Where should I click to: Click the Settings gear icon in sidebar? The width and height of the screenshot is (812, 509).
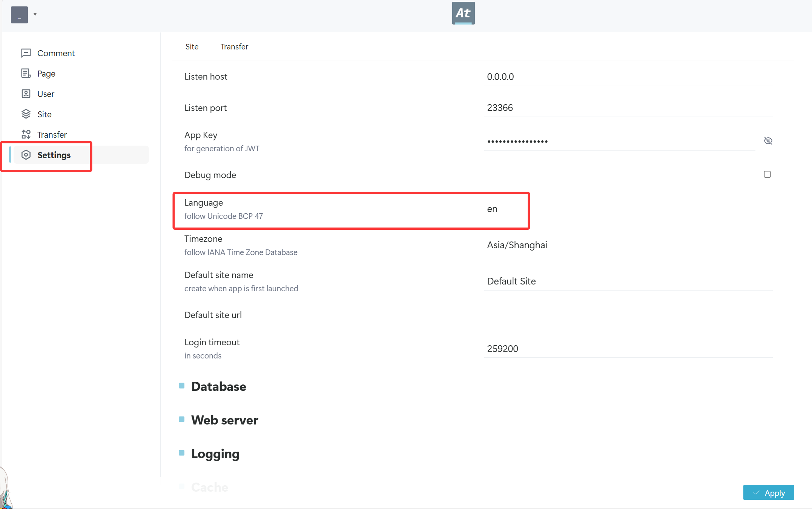point(26,155)
